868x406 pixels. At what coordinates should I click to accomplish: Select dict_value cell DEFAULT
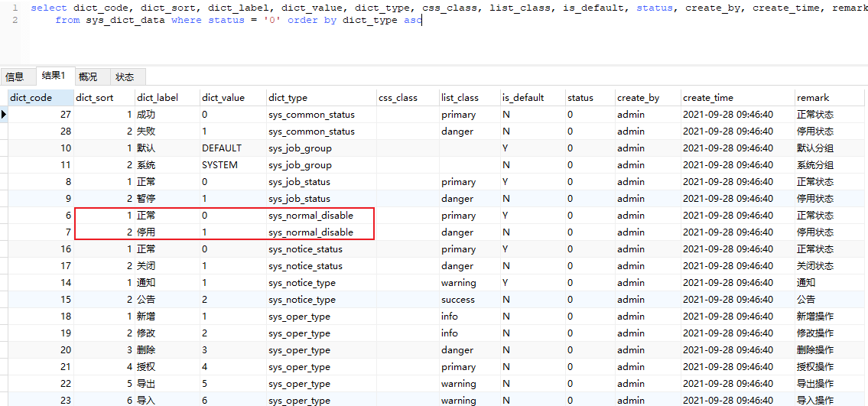click(x=233, y=148)
